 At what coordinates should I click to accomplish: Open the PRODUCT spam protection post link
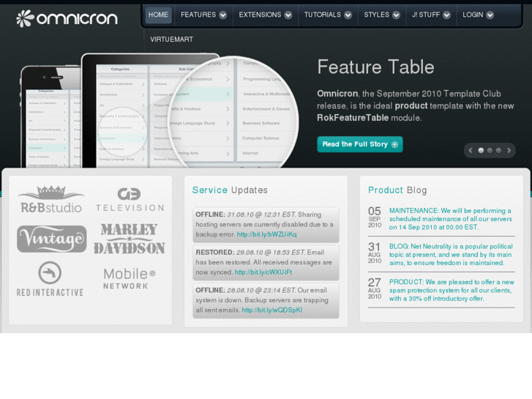click(x=452, y=291)
